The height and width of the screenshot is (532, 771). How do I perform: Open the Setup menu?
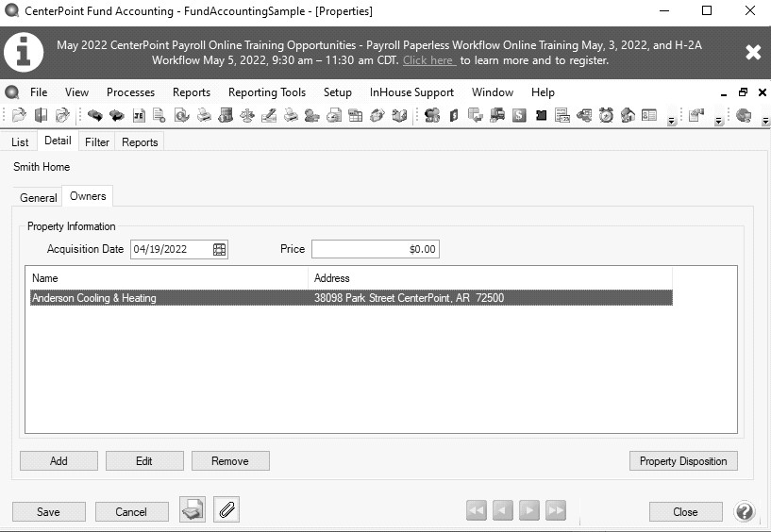tap(337, 92)
